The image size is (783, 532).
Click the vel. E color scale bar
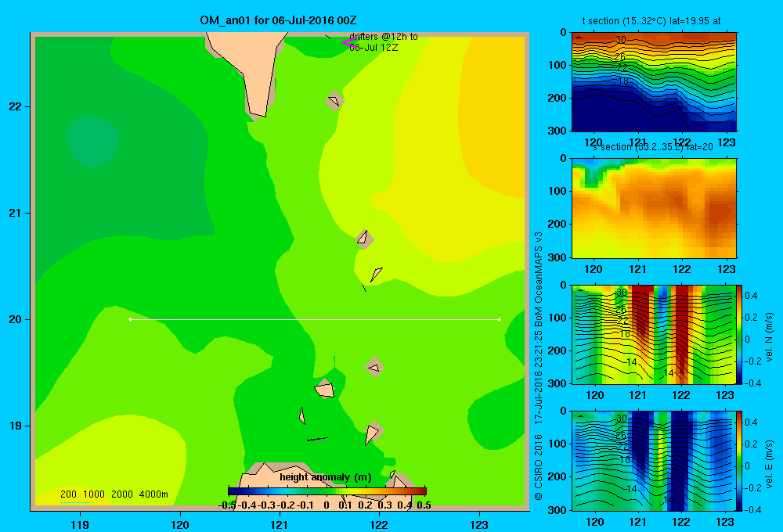coord(739,460)
